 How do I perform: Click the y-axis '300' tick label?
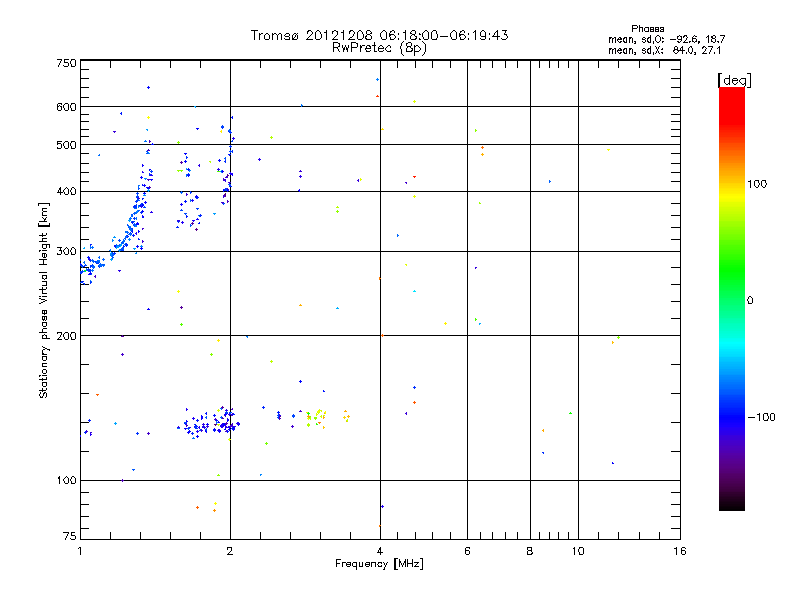pos(66,251)
